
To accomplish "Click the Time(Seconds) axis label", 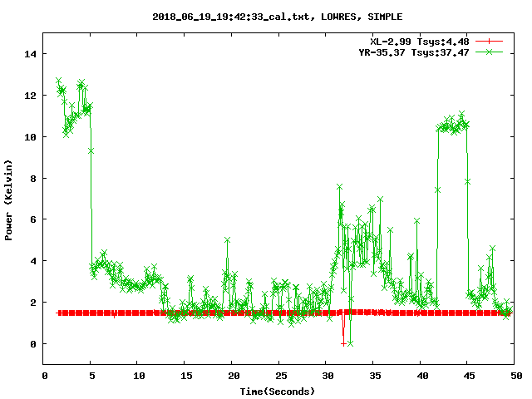I will pyautogui.click(x=278, y=392).
